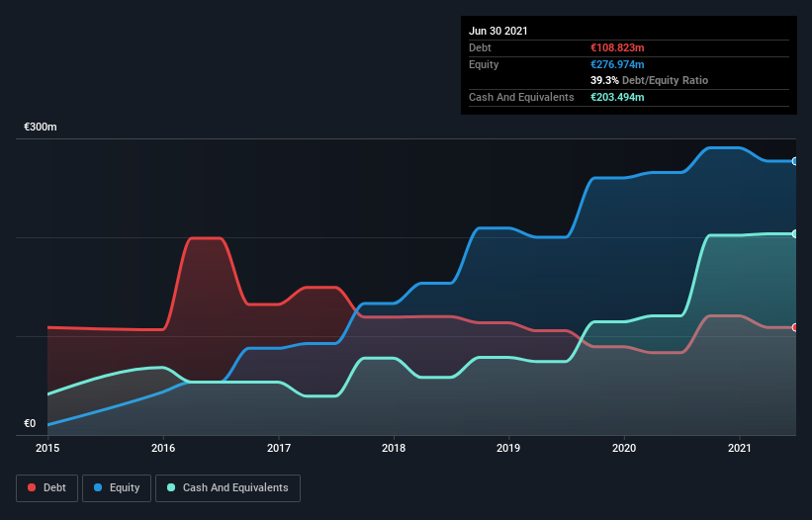Click the €300m y-axis label
This screenshot has height=520, width=812.
point(41,127)
